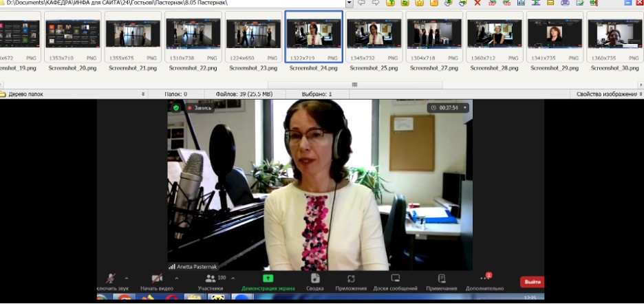Select thumbnail Screenshot_23.png
Screen dimensions: 644x304
click(253, 37)
